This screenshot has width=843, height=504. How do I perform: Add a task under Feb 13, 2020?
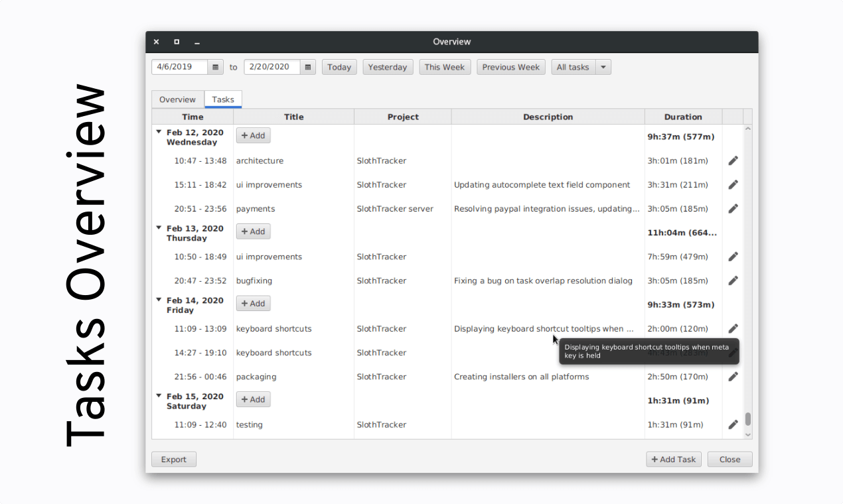tap(253, 231)
